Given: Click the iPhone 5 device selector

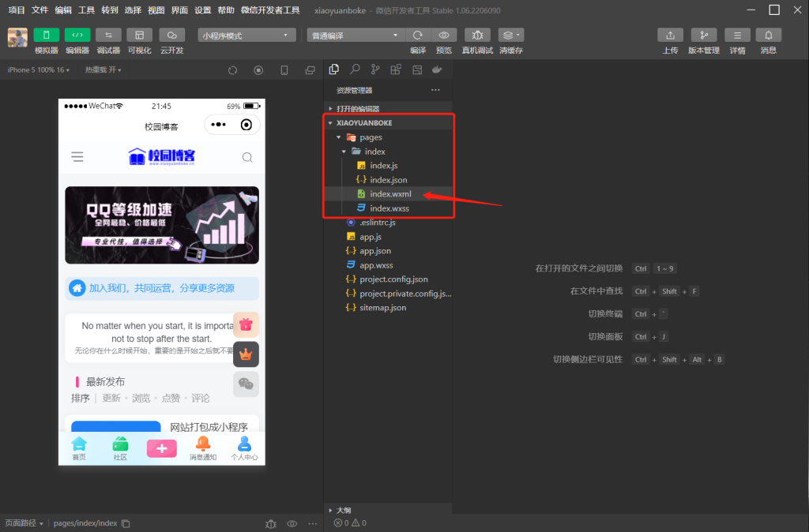Looking at the screenshot, I should pyautogui.click(x=38, y=70).
